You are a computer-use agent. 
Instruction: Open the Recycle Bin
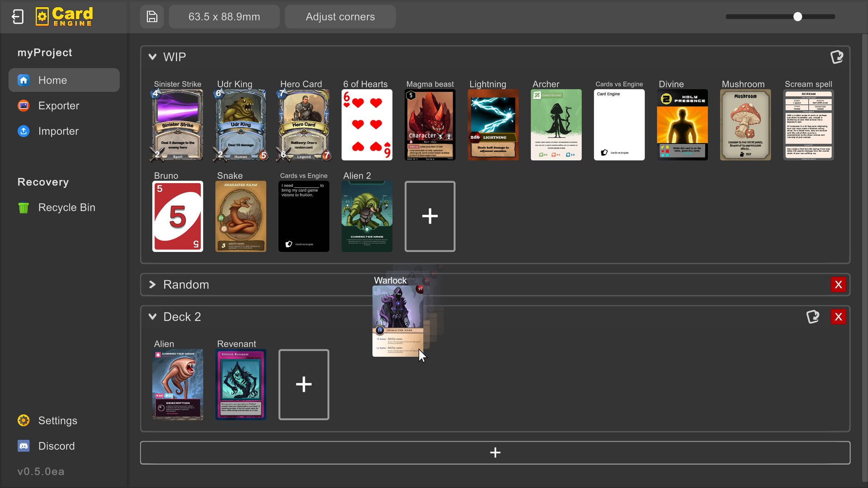[66, 207]
